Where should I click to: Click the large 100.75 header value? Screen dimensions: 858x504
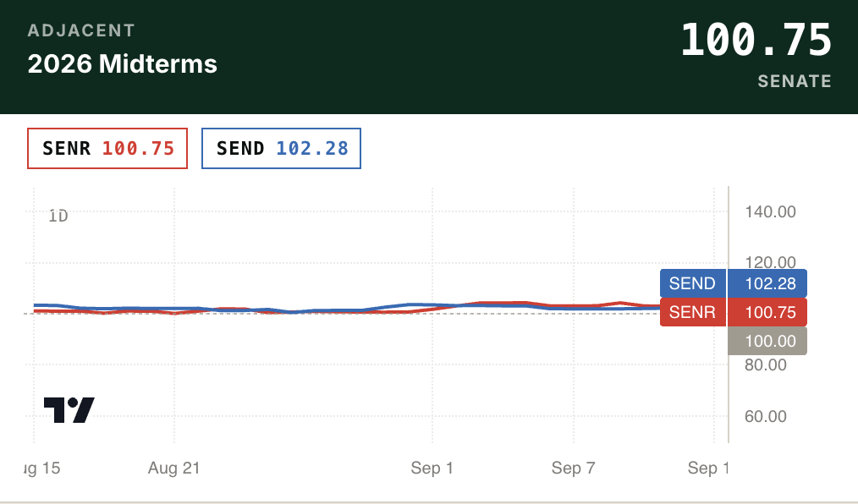(x=756, y=40)
